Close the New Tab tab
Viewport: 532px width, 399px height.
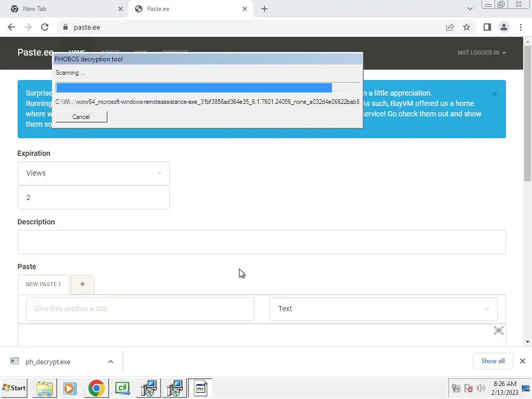(x=121, y=9)
